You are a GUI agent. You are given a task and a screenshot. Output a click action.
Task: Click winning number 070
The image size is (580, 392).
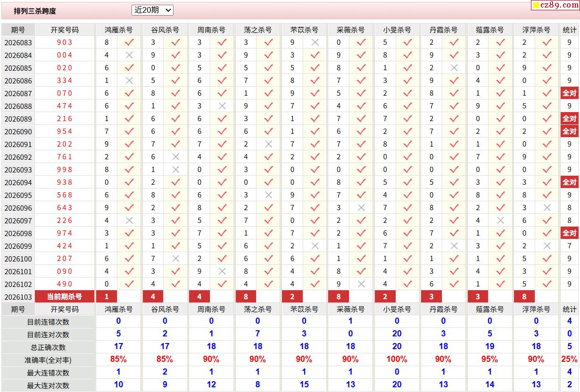(x=65, y=93)
